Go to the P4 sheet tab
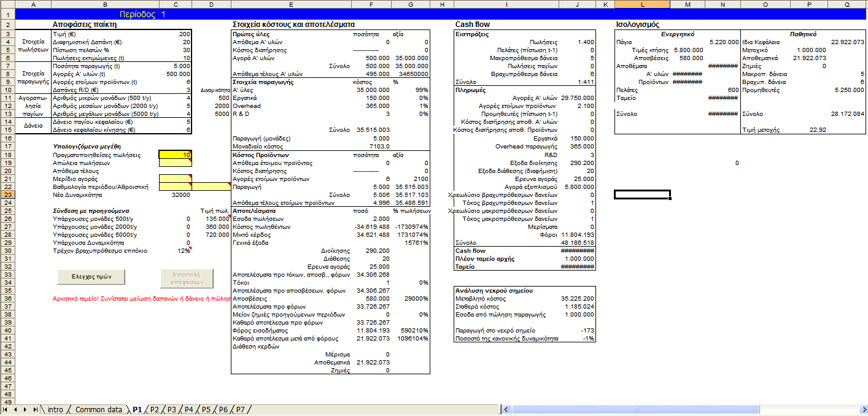 188,409
